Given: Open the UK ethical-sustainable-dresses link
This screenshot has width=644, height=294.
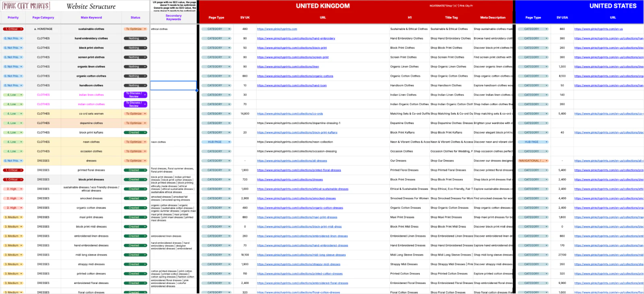Looking at the screenshot, I should click(303, 189).
